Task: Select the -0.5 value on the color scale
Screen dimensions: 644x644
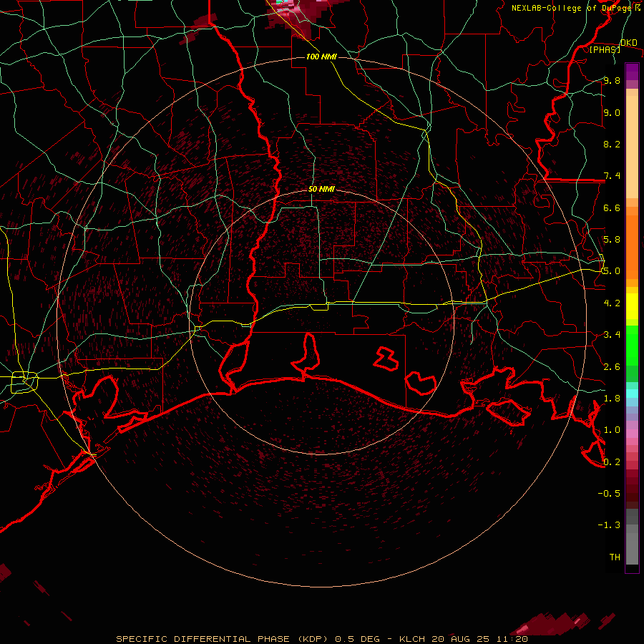Action: pyautogui.click(x=609, y=494)
